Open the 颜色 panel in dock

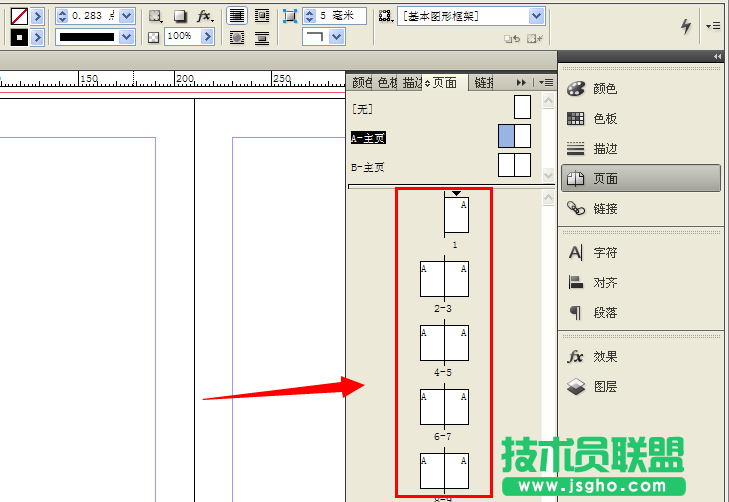pyautogui.click(x=641, y=88)
